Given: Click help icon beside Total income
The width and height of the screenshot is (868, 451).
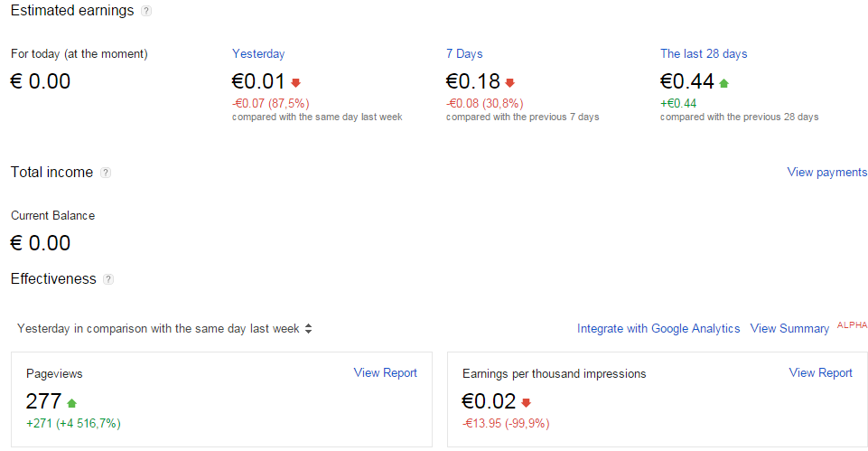Looking at the screenshot, I should (106, 173).
